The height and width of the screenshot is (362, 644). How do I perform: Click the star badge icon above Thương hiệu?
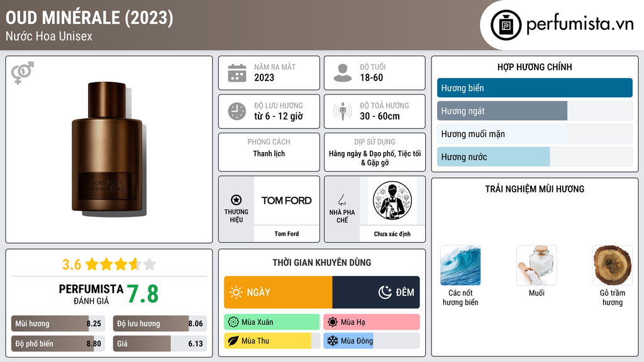236,200
